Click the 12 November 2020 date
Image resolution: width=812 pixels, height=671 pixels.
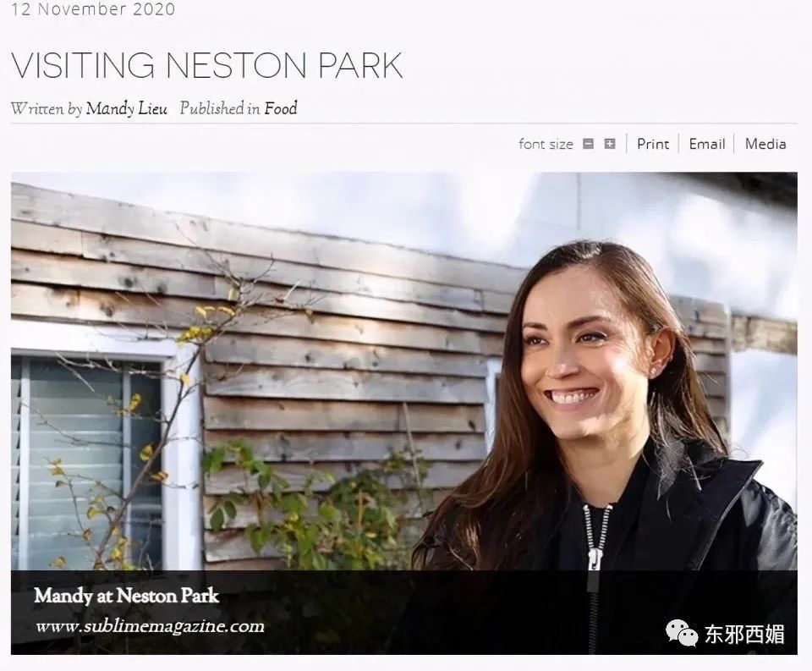coord(93,9)
